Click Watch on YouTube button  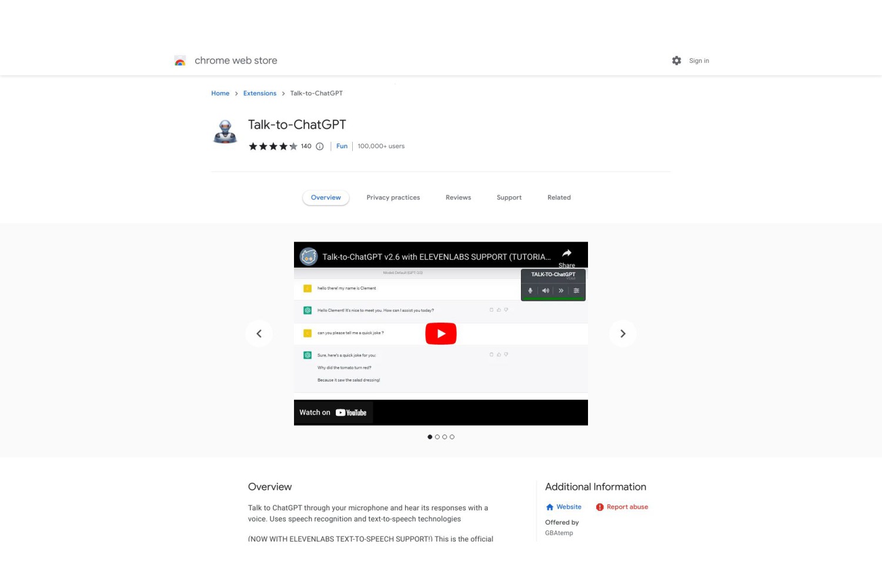click(x=333, y=413)
